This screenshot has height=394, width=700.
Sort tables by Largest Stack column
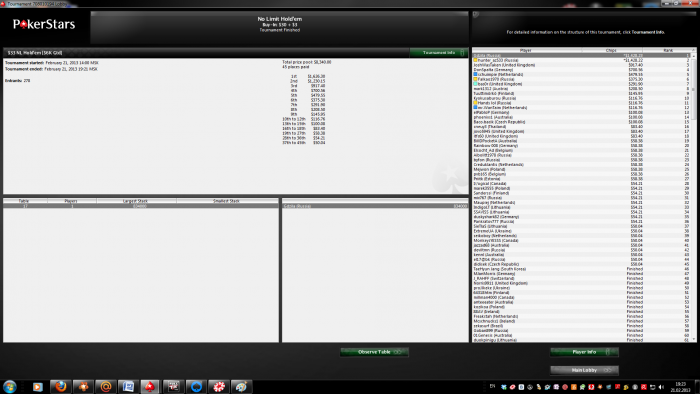[x=136, y=201]
